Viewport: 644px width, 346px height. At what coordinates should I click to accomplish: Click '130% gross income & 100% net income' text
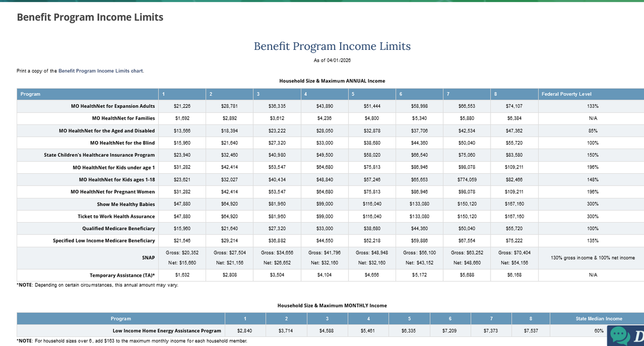tap(593, 258)
